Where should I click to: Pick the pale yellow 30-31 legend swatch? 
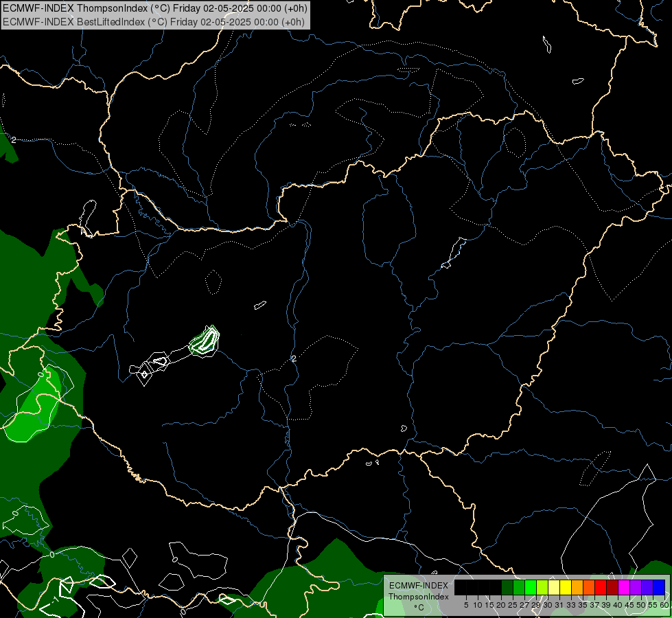click(x=554, y=587)
